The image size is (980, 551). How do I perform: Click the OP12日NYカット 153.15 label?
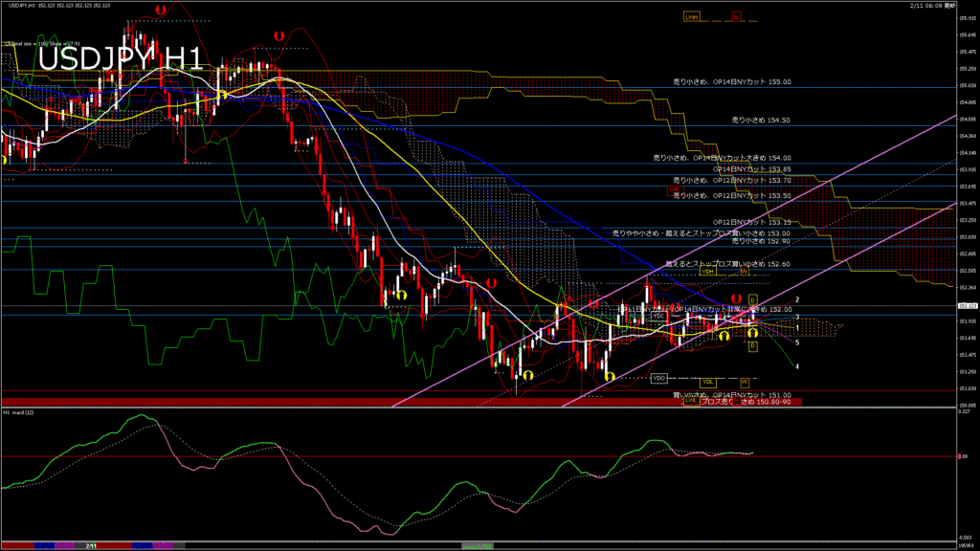click(x=752, y=222)
